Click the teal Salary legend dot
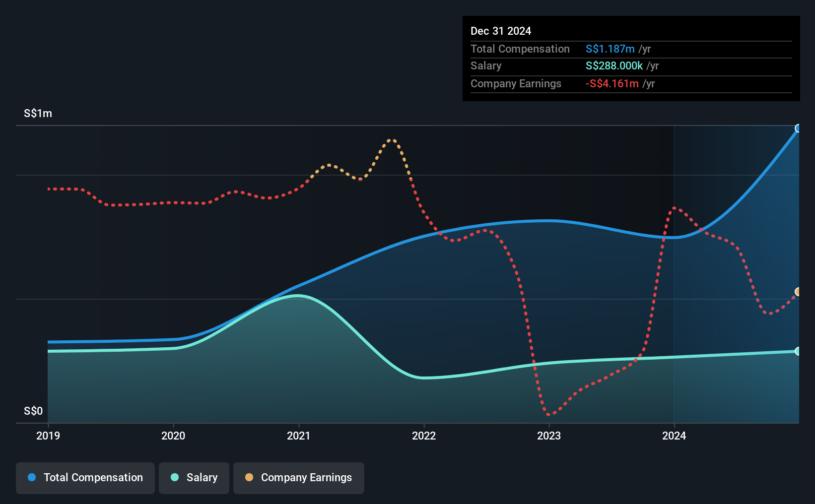Viewport: 815px width, 504px height. [175, 477]
